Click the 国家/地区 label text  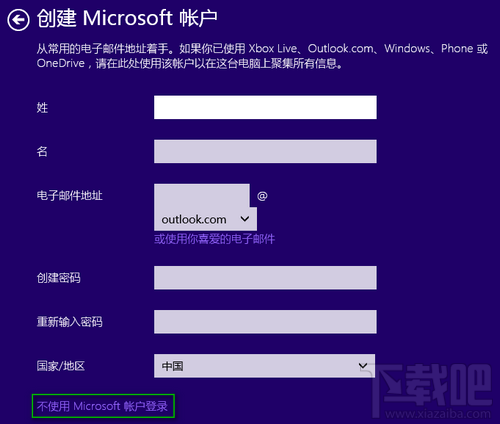pos(61,366)
